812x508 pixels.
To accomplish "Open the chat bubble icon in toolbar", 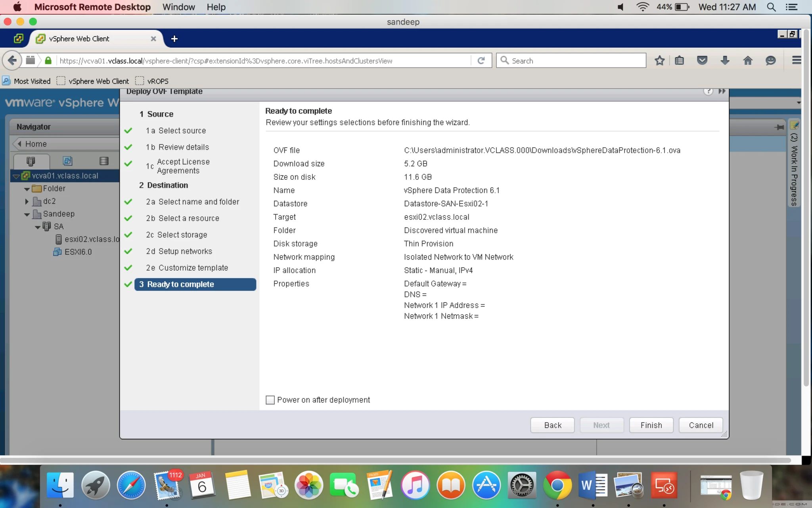I will click(770, 60).
